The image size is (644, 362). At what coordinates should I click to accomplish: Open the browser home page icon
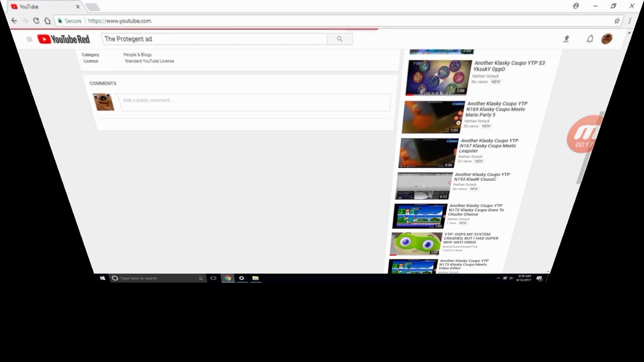point(47,21)
